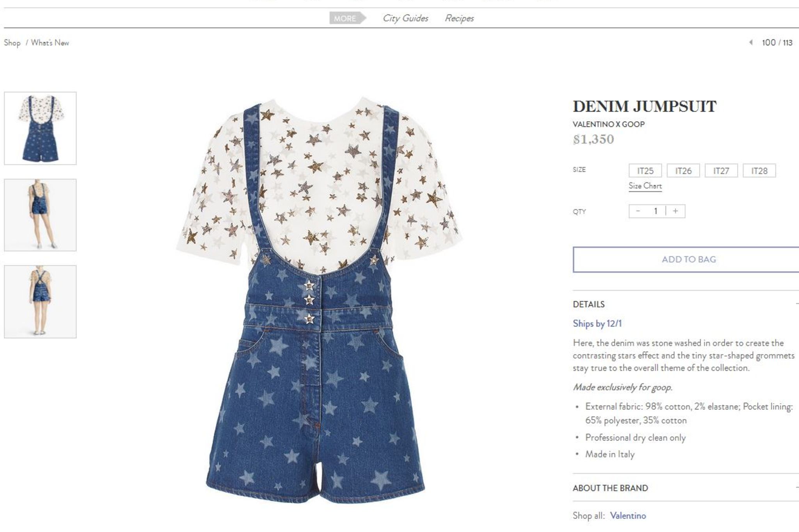Screen dimensions: 799x532
Task: Expand the ABOUT THE BRAND section
Action: (x=685, y=488)
